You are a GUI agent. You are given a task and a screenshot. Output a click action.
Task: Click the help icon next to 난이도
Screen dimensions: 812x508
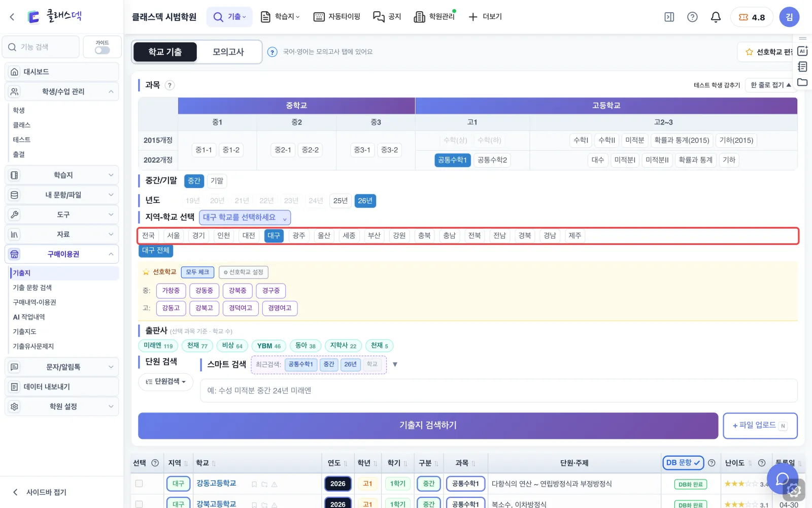click(762, 463)
